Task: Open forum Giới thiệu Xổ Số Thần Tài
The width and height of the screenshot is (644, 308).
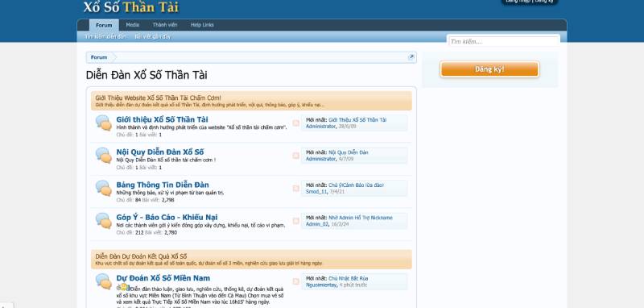Action: click(x=163, y=119)
